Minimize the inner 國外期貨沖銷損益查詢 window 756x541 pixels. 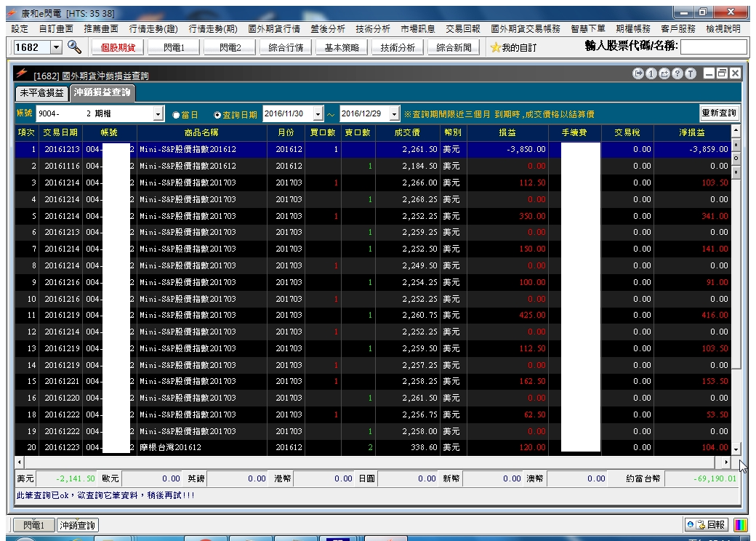pos(709,73)
